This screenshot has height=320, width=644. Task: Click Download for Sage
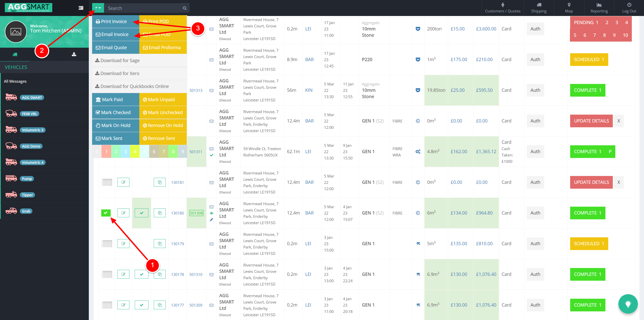140,60
